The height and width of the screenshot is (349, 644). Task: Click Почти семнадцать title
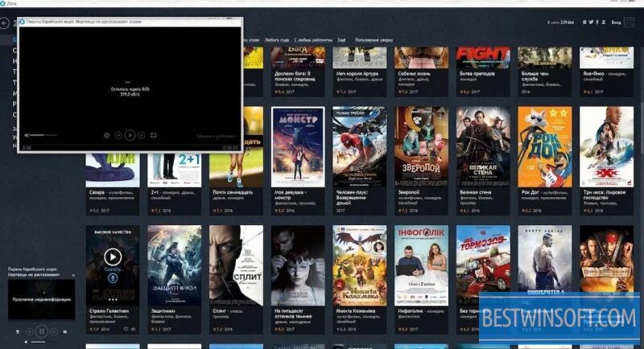233,192
